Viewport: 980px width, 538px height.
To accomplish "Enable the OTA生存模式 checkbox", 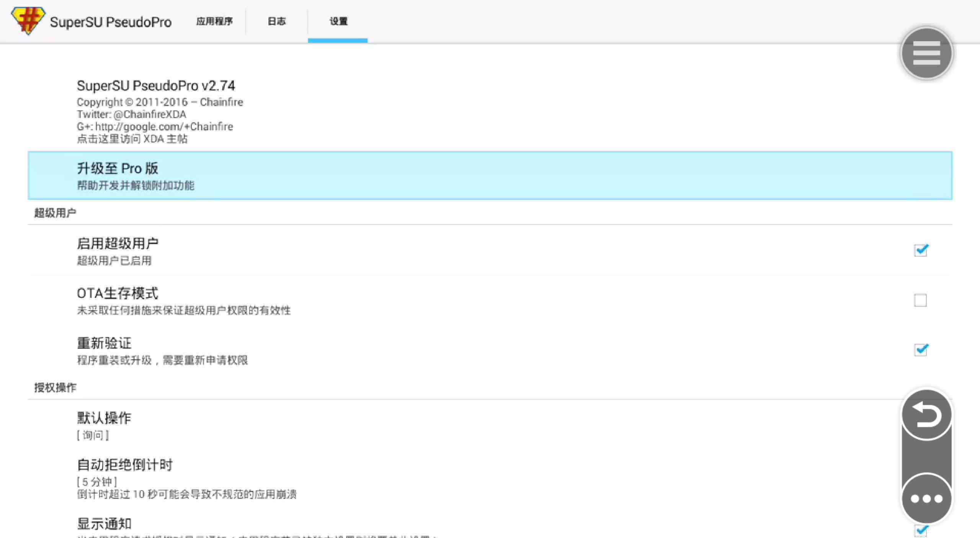I will [920, 300].
